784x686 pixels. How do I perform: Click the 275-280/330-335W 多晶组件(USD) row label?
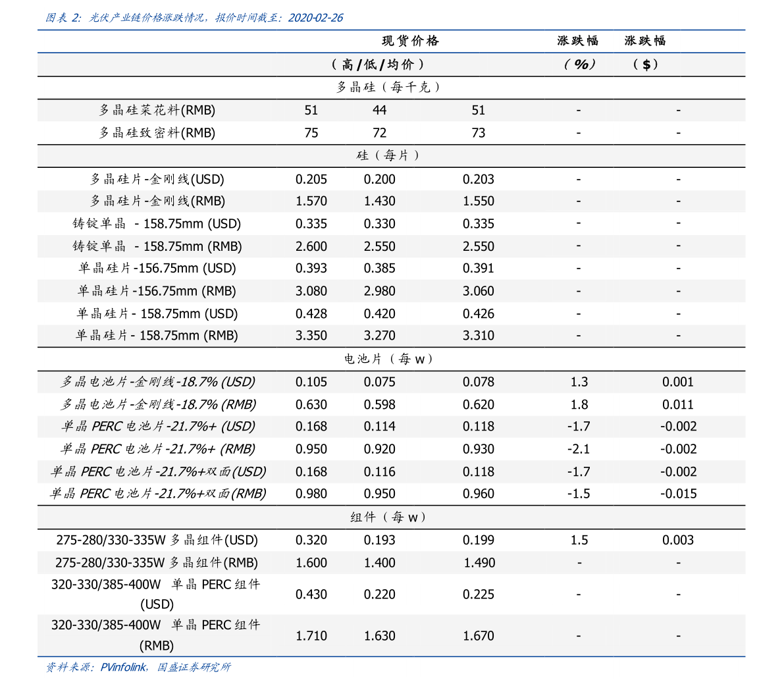click(x=157, y=541)
